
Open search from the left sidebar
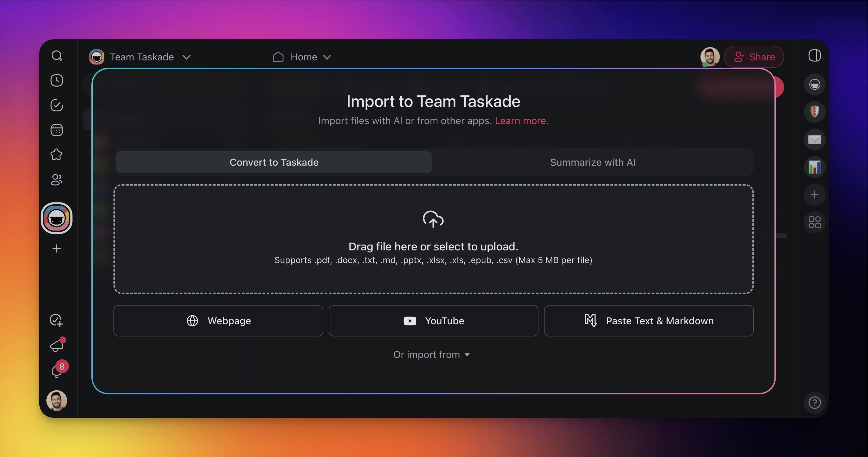(x=56, y=55)
